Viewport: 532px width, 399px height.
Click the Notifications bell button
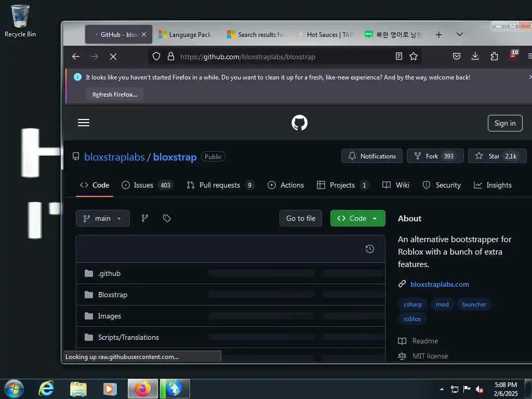click(x=372, y=156)
